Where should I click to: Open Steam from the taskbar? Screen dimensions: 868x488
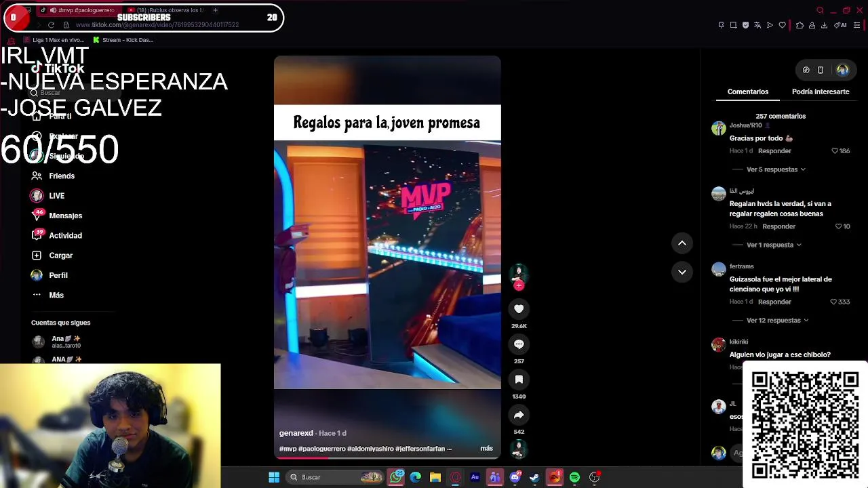coord(534,477)
